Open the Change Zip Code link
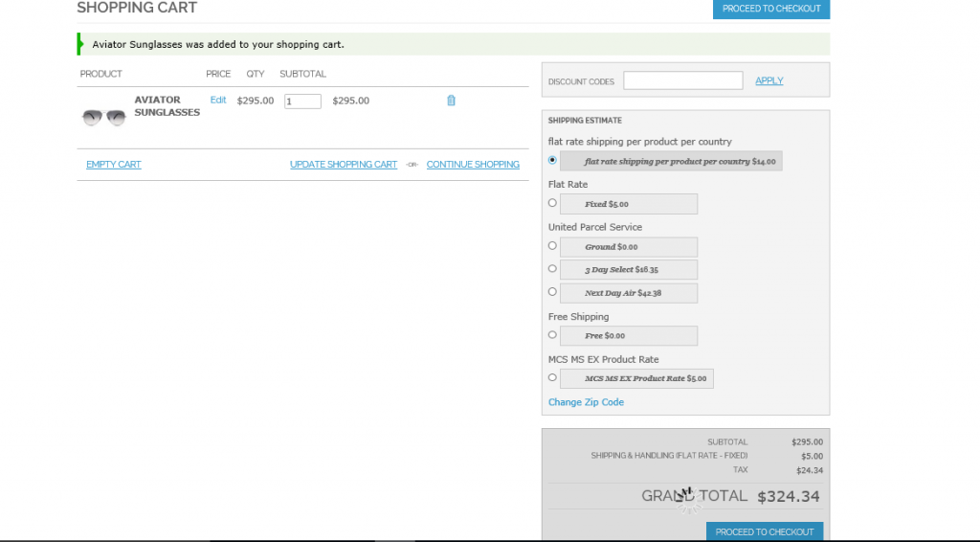The height and width of the screenshot is (542, 980). pos(586,402)
